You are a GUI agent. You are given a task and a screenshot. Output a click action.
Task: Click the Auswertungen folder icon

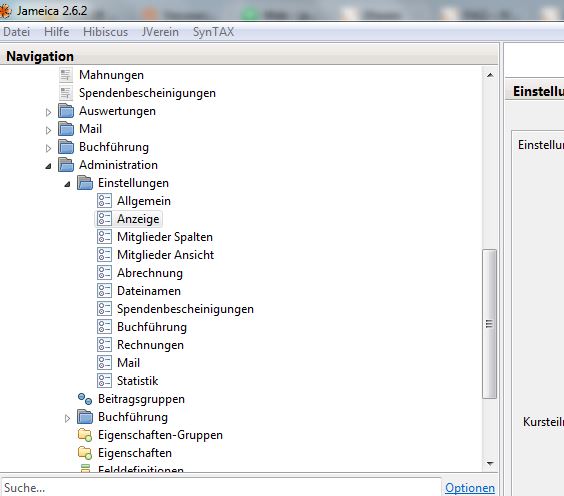point(66,111)
